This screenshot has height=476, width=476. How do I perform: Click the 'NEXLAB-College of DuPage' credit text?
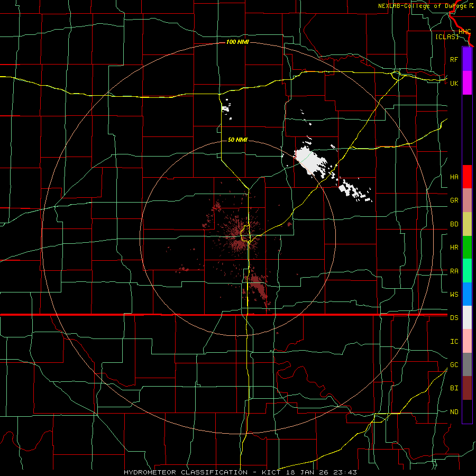[x=423, y=6]
